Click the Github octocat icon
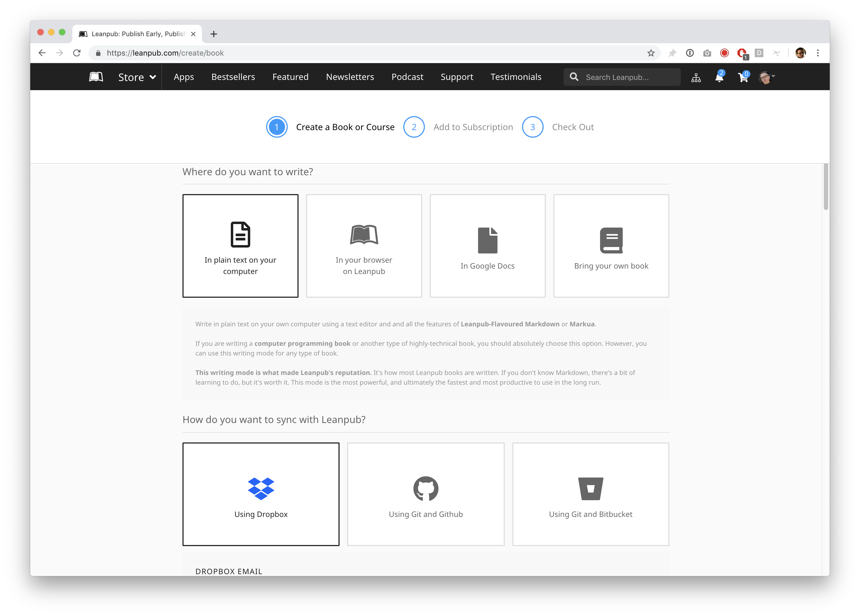Image resolution: width=860 pixels, height=616 pixels. tap(425, 489)
